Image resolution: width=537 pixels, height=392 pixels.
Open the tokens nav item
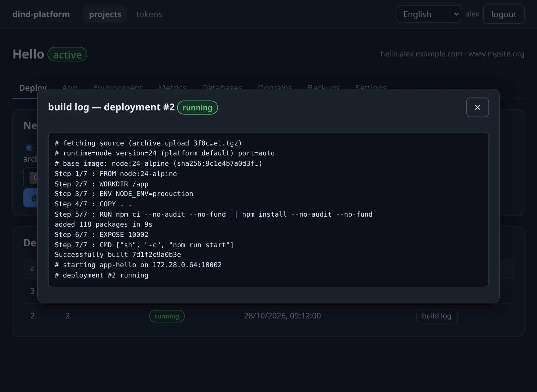(x=149, y=14)
